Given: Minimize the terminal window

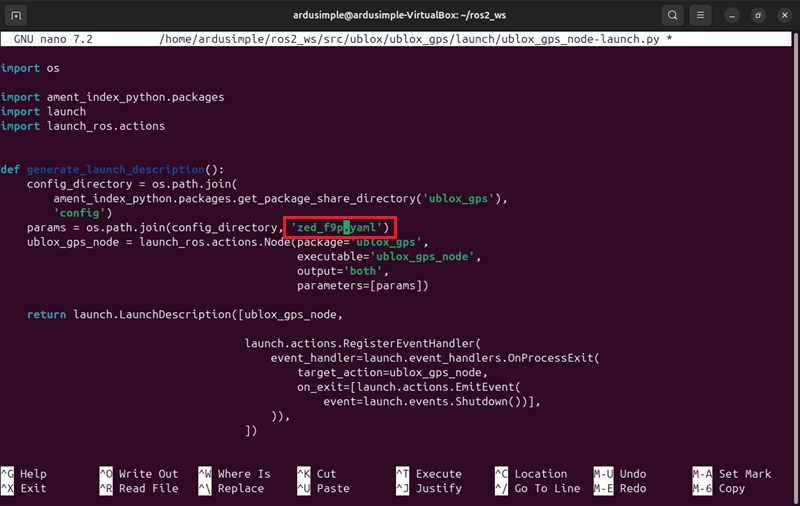Looking at the screenshot, I should 732,16.
